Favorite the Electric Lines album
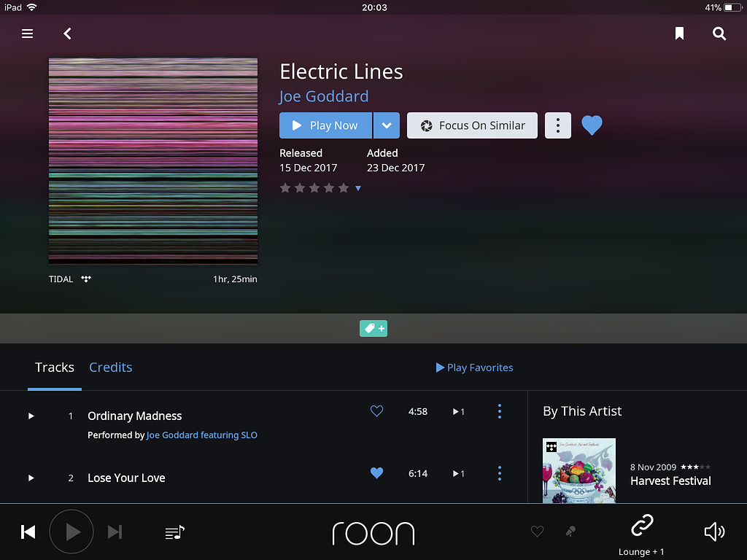 (x=592, y=125)
